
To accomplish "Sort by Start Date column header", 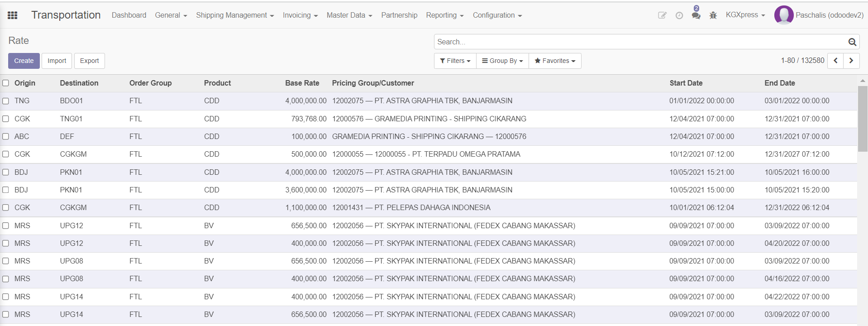I will click(686, 83).
